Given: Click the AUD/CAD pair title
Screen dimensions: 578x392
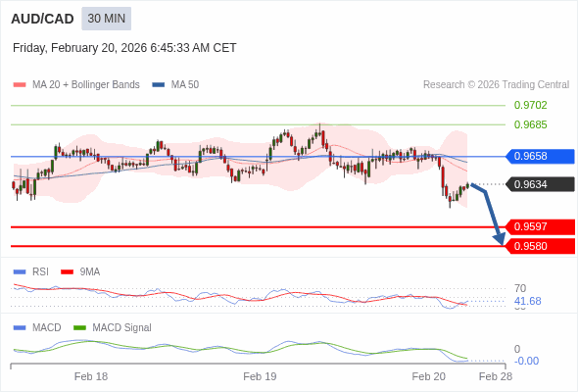Looking at the screenshot, I should (x=42, y=19).
